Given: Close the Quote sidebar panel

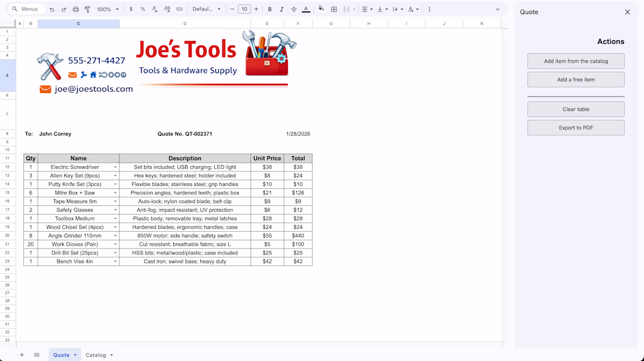Looking at the screenshot, I should 627,12.
